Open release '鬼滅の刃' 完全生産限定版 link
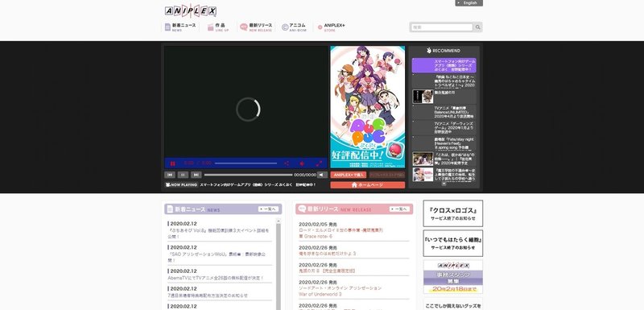This screenshot has width=644, height=310. coord(327,271)
